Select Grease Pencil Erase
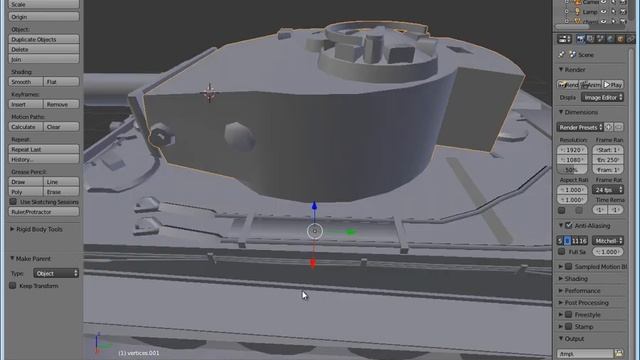The image size is (640, 360). pyautogui.click(x=61, y=191)
